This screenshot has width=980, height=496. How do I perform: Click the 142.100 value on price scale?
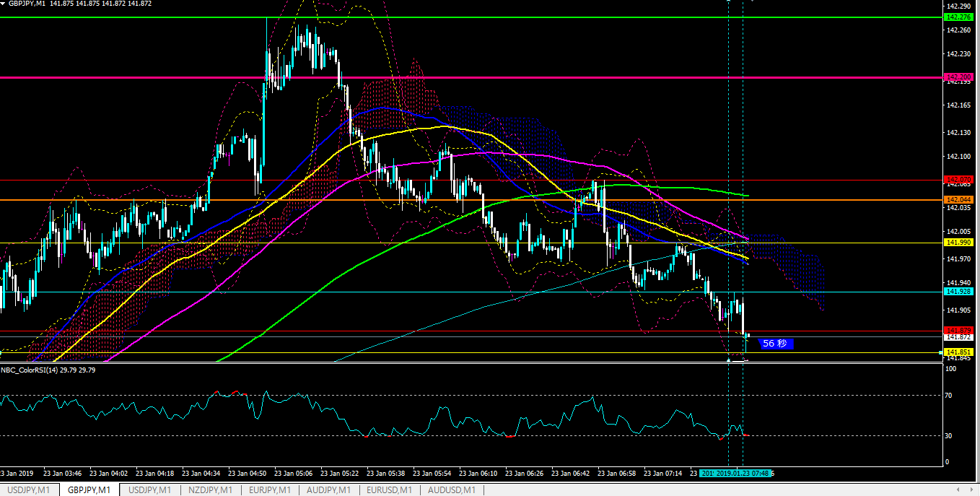point(959,157)
